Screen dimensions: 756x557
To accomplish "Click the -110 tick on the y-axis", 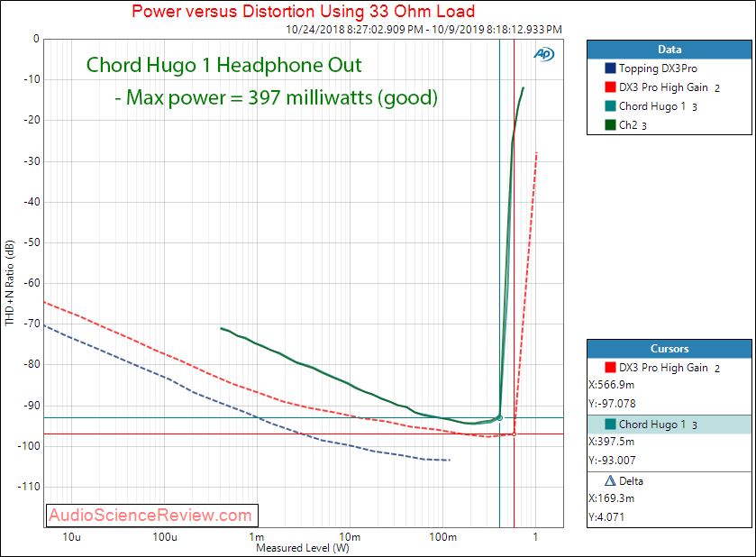I will [x=29, y=487].
